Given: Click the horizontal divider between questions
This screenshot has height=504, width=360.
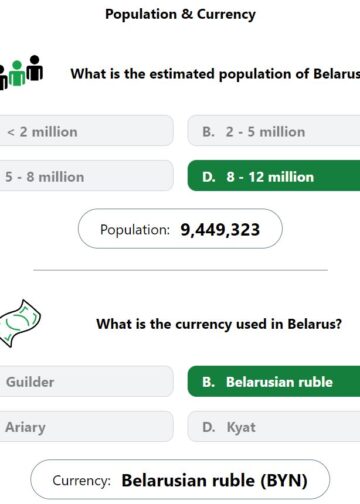Looking at the screenshot, I should [x=180, y=270].
